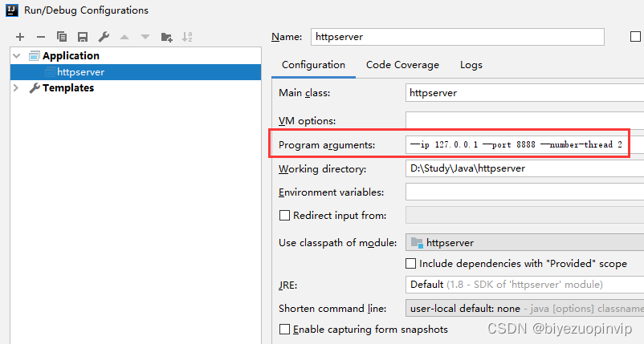Open Shorten command line dropdown
644x344 pixels.
(524, 309)
